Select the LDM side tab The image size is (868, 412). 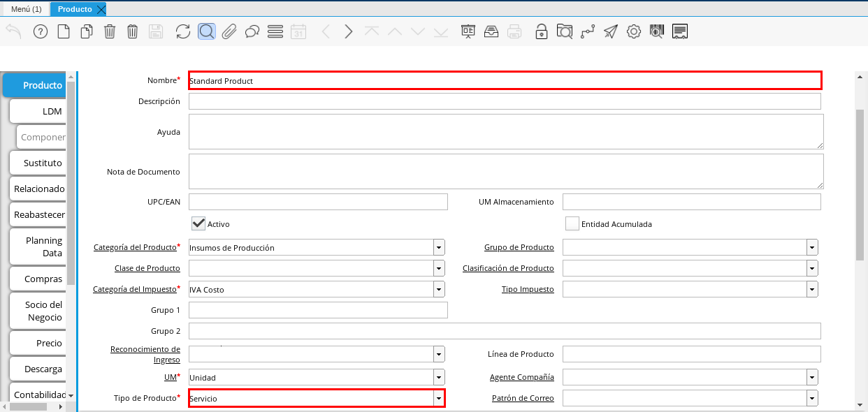tap(38, 111)
